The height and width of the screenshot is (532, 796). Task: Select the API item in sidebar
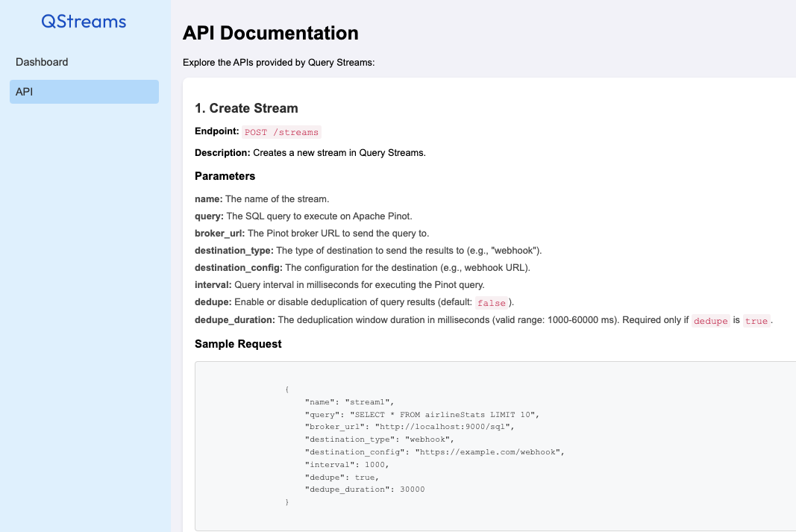click(x=84, y=92)
